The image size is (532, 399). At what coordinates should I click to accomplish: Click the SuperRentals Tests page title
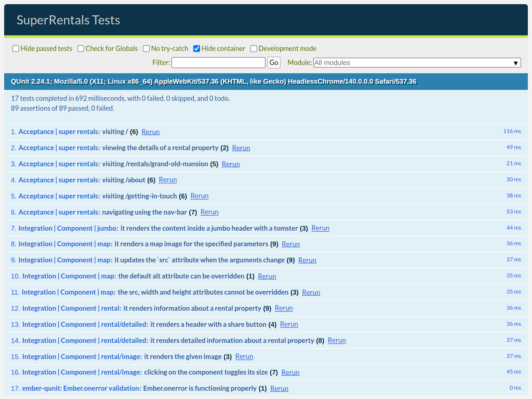(68, 20)
